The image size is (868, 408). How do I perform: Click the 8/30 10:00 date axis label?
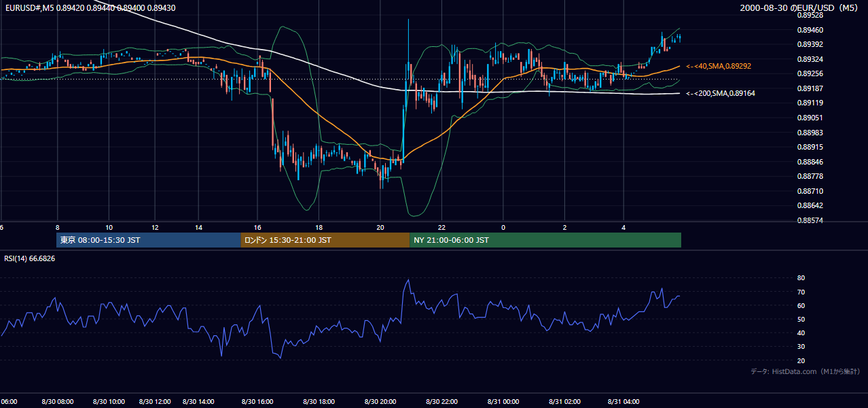coord(109,401)
